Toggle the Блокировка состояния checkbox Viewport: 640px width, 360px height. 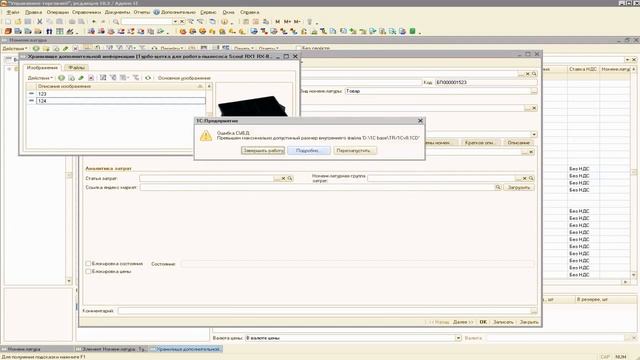click(x=88, y=264)
